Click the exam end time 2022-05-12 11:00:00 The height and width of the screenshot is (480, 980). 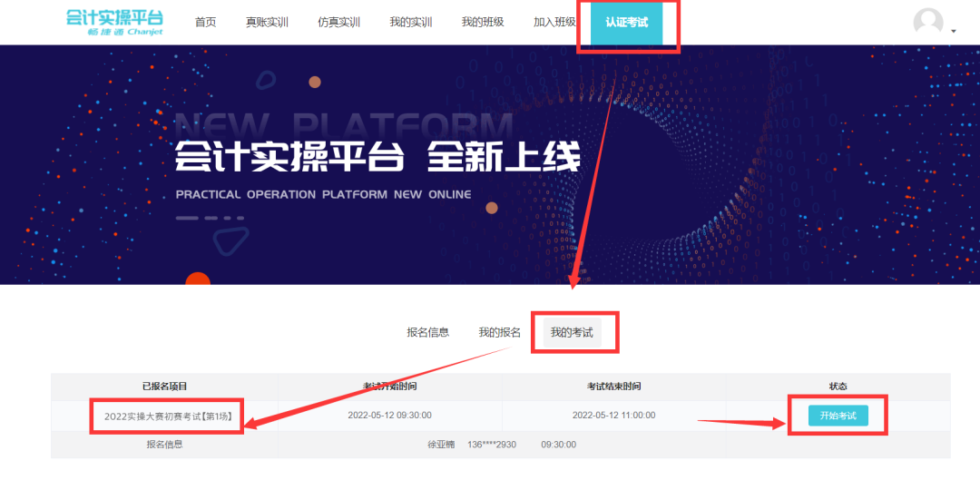[x=613, y=416]
